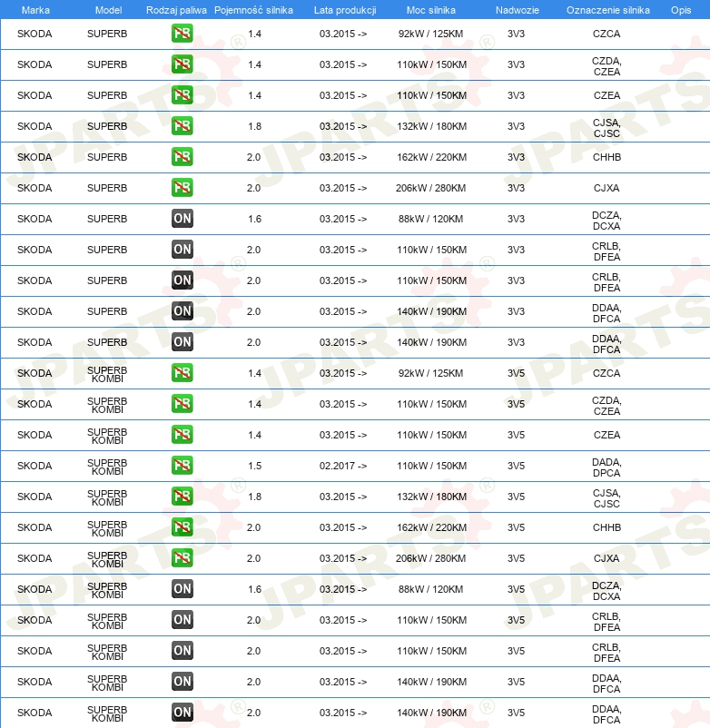The height and width of the screenshot is (728, 710).
Task: Click 02.2017 production date cell
Action: [x=342, y=466]
